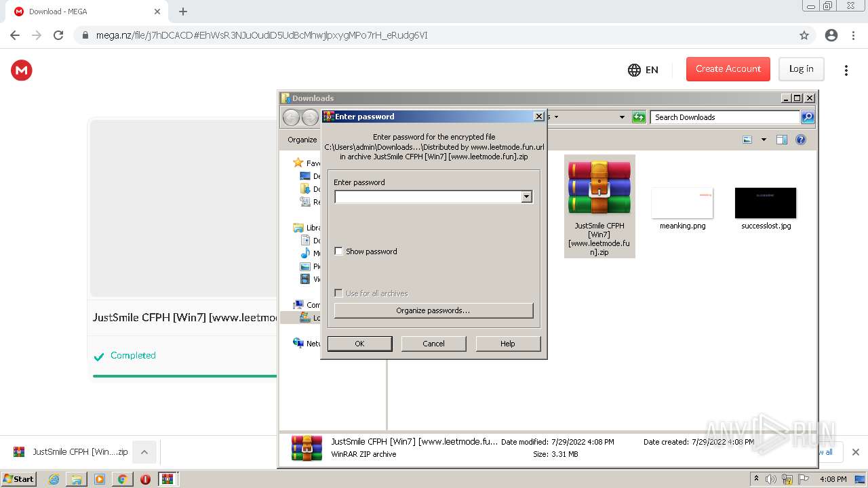Launch Internet Explorer from taskbar

[54, 479]
